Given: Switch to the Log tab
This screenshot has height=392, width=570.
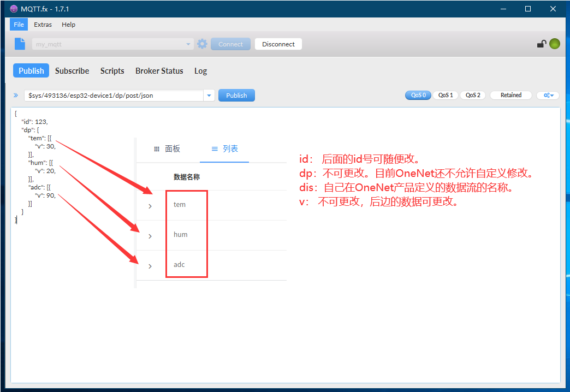Looking at the screenshot, I should 200,70.
